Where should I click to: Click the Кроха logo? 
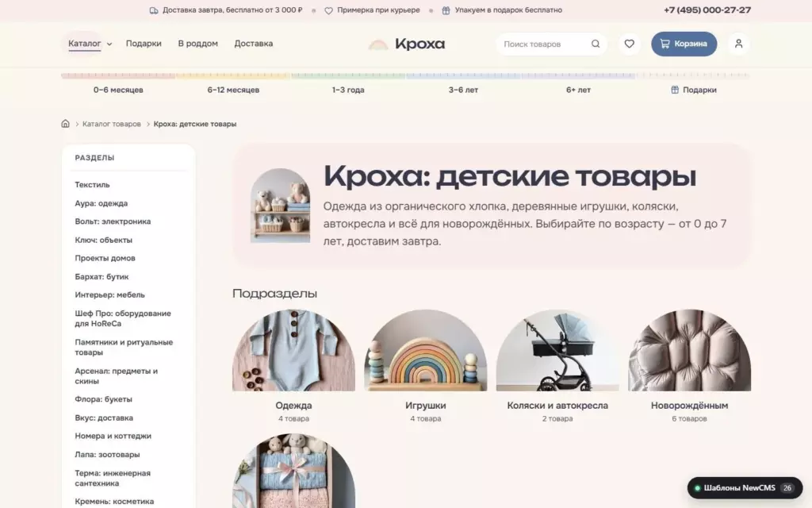[x=407, y=44]
